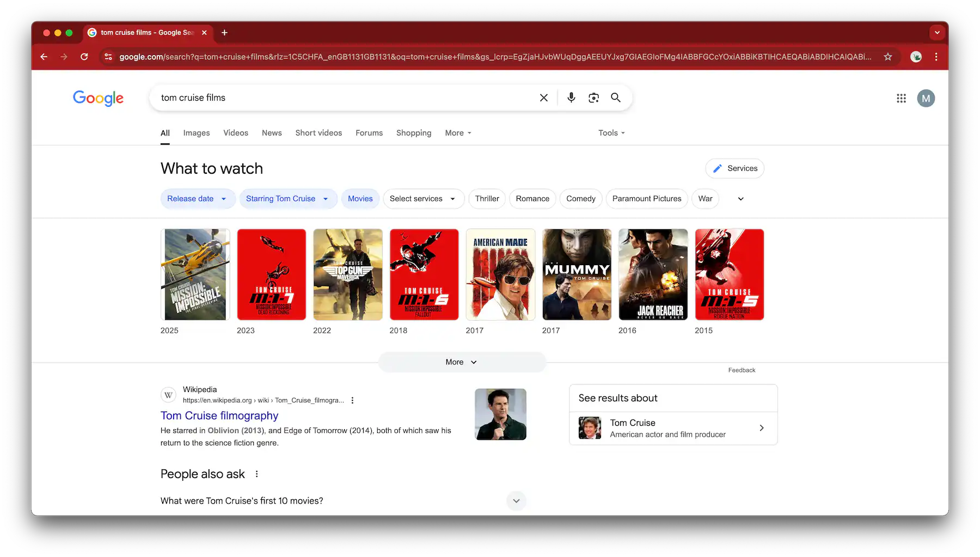This screenshot has width=980, height=557.
Task: Toggle the Paramount Pictures chip
Action: 647,199
